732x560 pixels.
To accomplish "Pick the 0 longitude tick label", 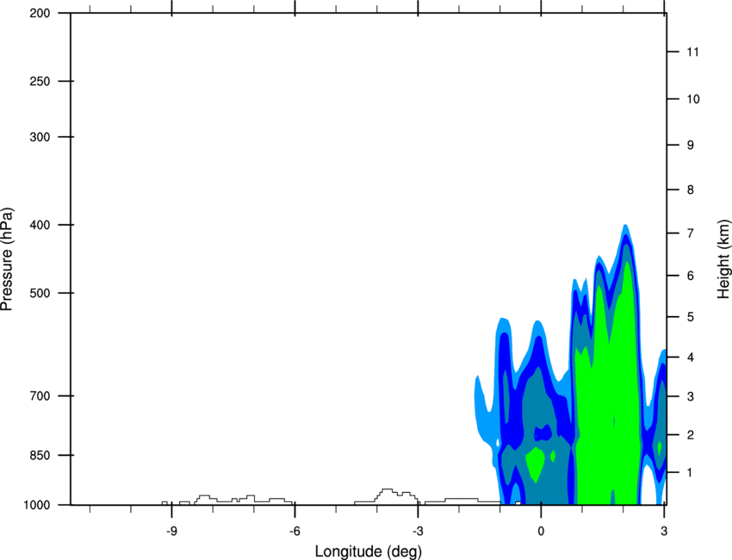I will (541, 532).
